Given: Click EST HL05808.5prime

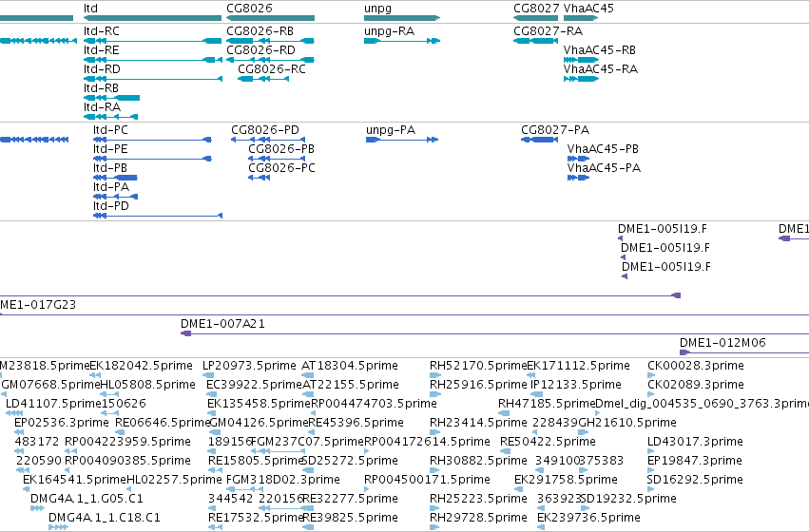Looking at the screenshot, I should pyautogui.click(x=147, y=385).
